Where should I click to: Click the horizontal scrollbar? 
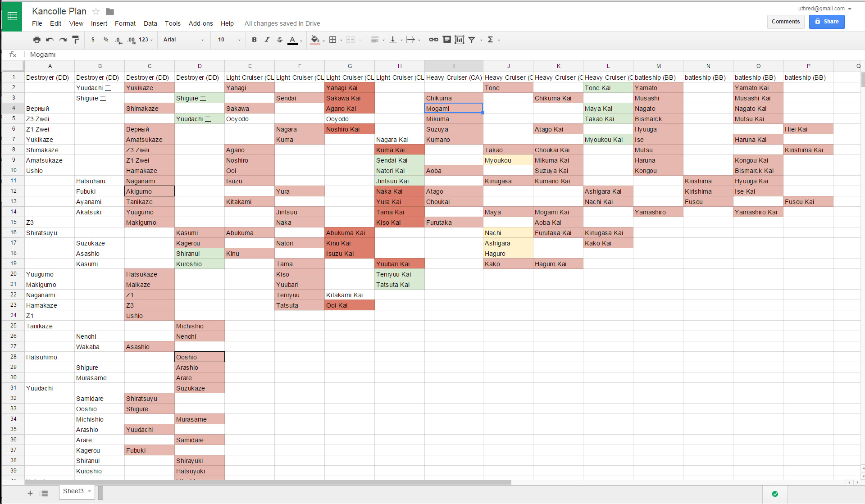pyautogui.click(x=268, y=482)
